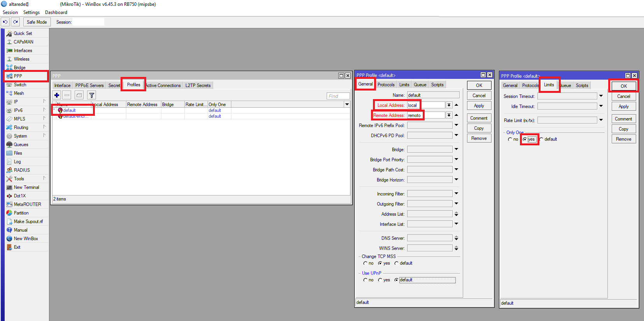Click the redo arrow in the toolbar
Viewport: 644px width, 321px height.
(x=16, y=22)
